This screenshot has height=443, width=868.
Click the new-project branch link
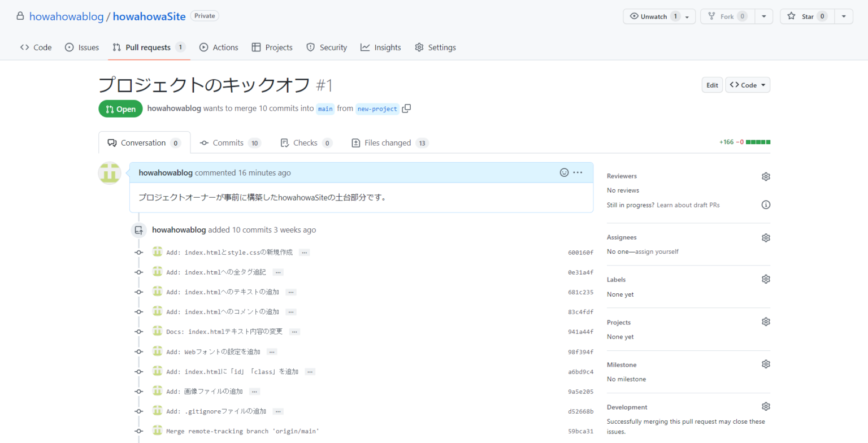(377, 109)
